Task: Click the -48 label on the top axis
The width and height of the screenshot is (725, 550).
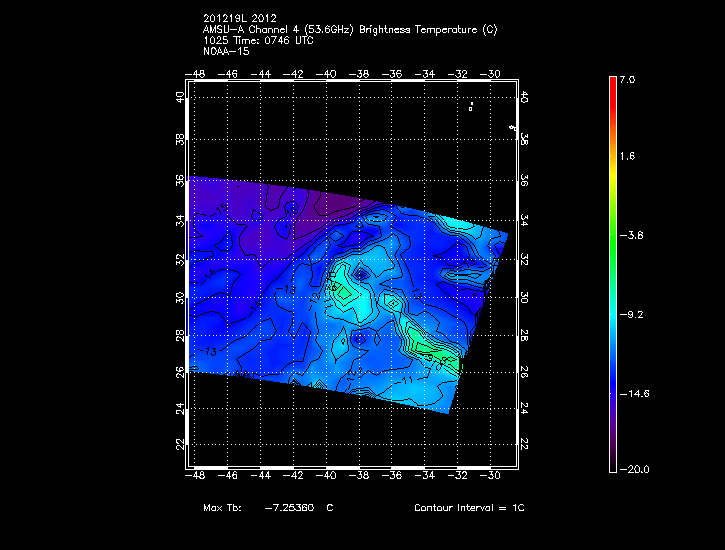Action: [x=196, y=75]
